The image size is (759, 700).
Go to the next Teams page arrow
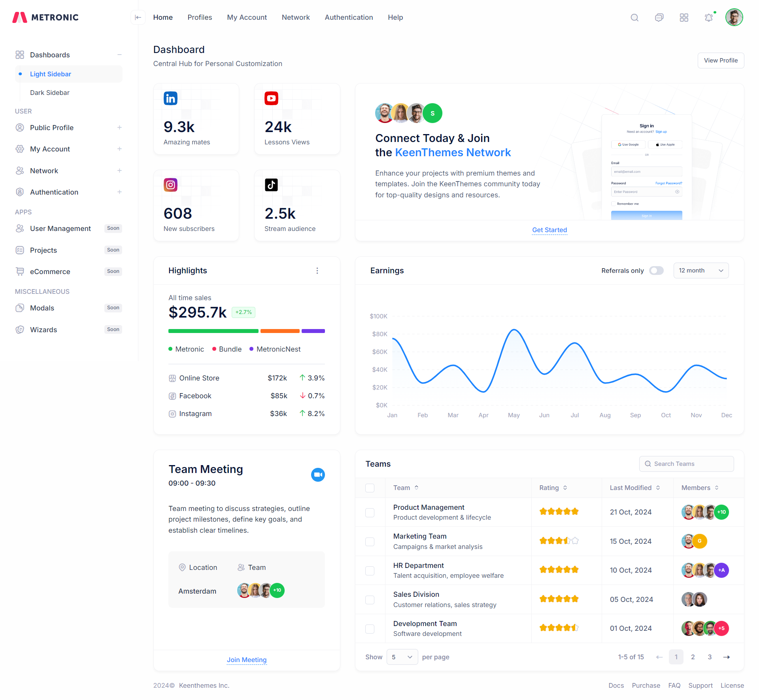click(x=727, y=657)
